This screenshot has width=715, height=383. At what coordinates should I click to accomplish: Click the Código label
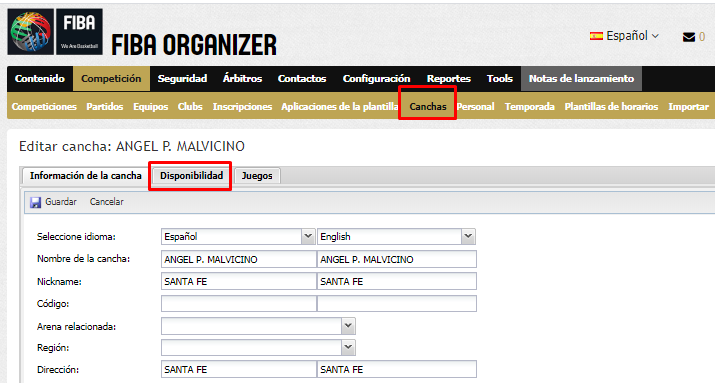click(x=53, y=304)
